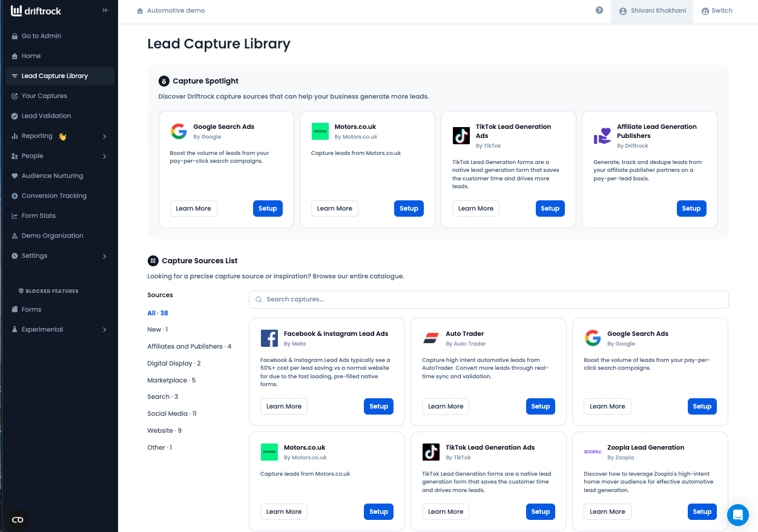Expand the People submenu chevron
758x532 pixels.
104,157
